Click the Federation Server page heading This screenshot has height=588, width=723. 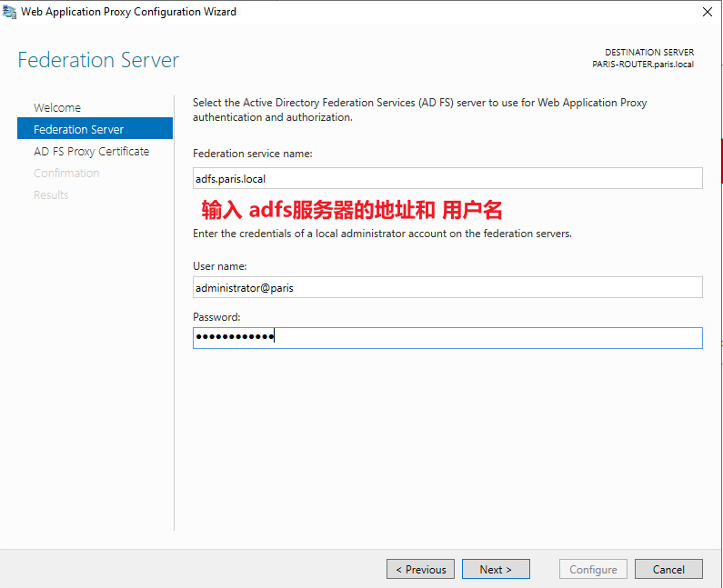(x=98, y=60)
